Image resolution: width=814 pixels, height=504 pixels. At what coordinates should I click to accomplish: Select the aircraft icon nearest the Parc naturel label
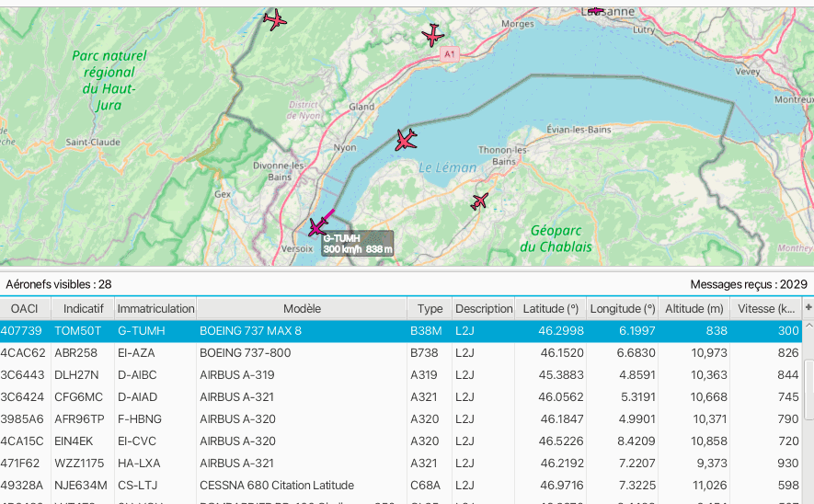(275, 19)
